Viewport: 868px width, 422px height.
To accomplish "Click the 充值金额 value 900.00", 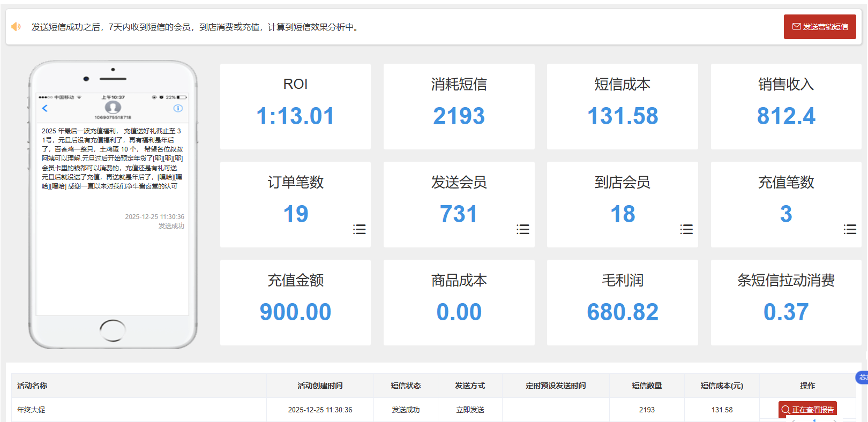I will (x=295, y=312).
